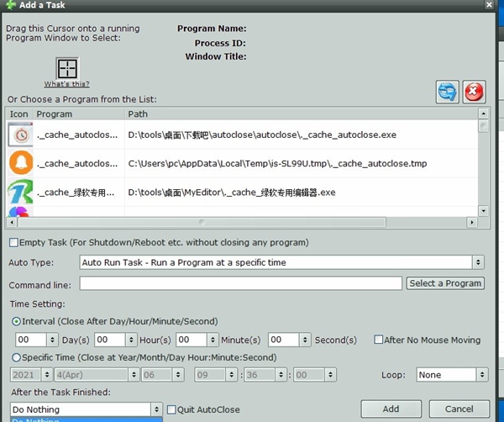Click the Minute(s) value field
This screenshot has height=422, width=504.
click(x=192, y=340)
